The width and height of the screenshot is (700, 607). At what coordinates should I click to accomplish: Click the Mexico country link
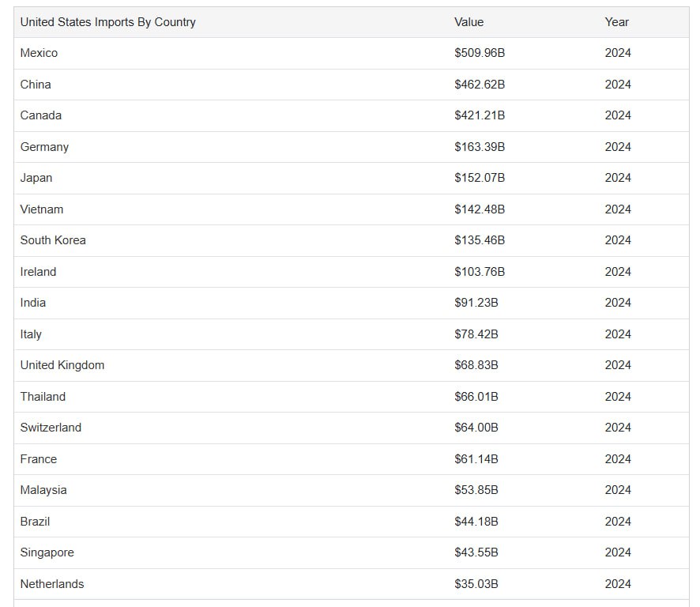point(39,53)
